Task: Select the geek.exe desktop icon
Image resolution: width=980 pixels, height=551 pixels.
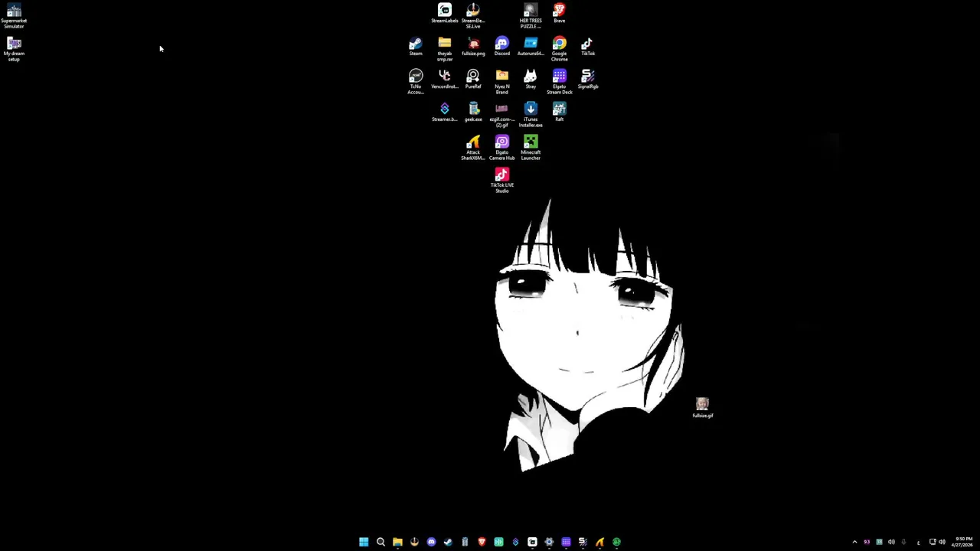Action: click(473, 112)
